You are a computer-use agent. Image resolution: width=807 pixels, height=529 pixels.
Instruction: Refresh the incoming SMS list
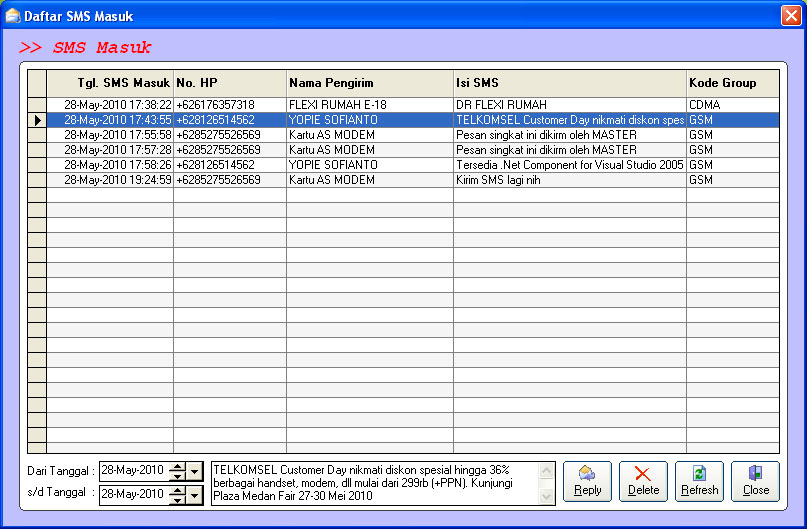point(699,481)
